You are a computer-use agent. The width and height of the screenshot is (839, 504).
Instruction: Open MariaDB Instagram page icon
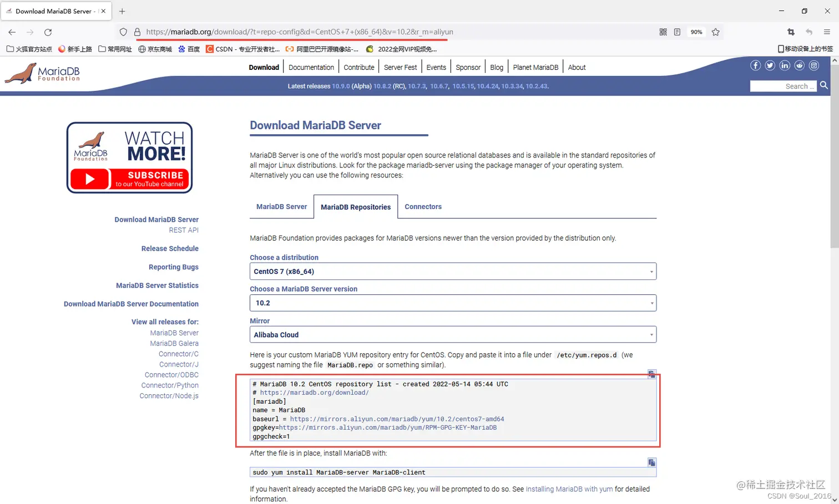point(814,65)
